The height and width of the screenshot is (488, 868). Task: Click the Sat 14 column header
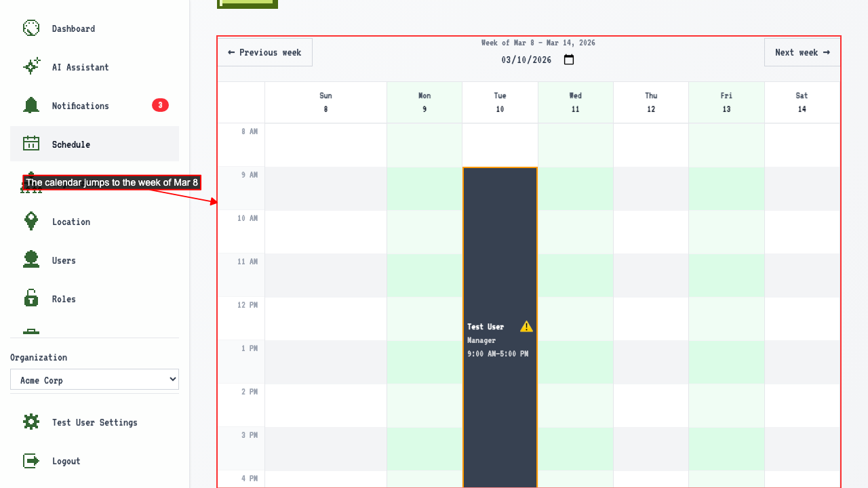point(802,102)
